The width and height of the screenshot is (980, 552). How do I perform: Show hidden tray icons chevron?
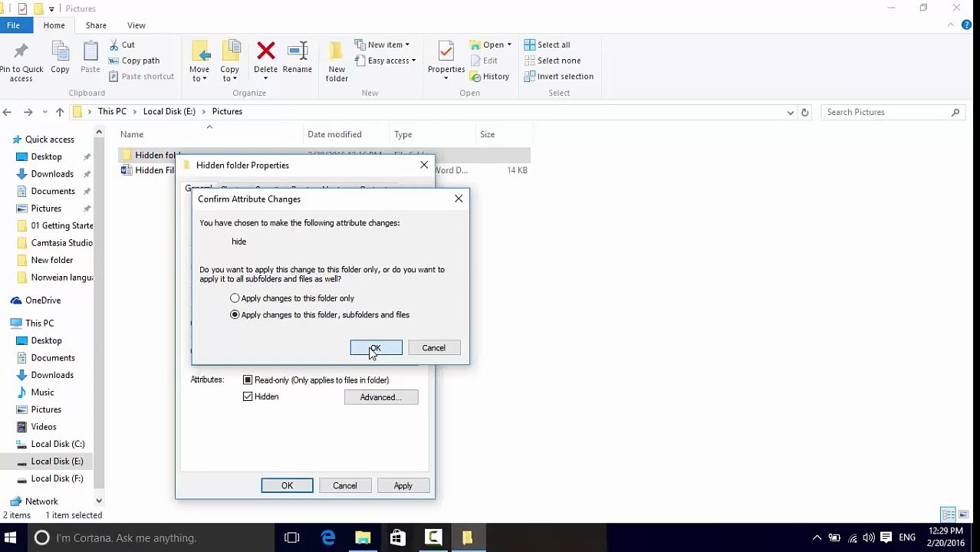coord(817,538)
